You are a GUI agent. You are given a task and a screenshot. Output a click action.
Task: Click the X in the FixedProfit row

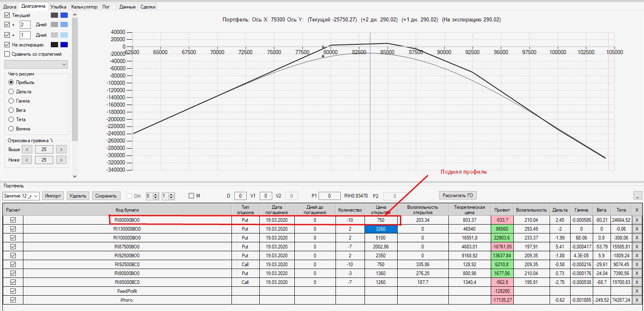[x=637, y=291]
